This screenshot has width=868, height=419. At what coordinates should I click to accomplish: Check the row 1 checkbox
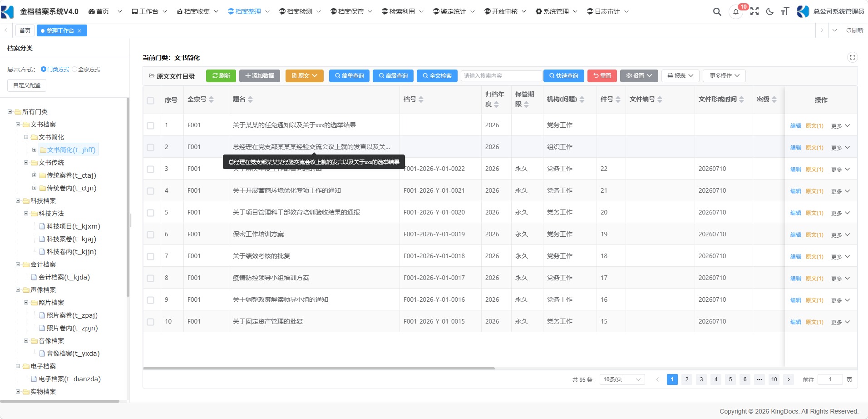tap(151, 125)
